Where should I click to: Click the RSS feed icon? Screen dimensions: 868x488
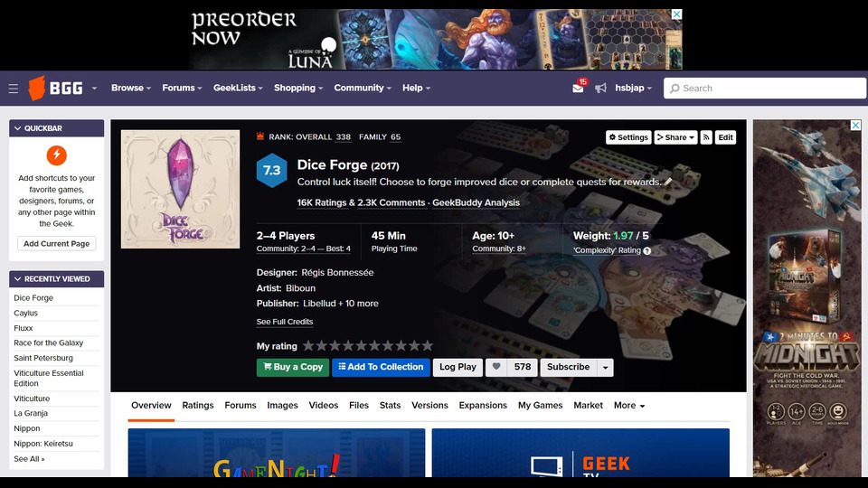click(x=706, y=137)
